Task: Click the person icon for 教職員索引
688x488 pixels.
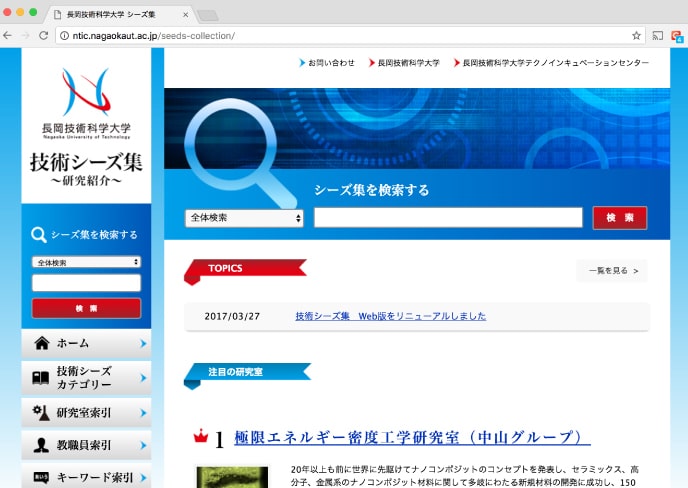Action: pos(42,445)
